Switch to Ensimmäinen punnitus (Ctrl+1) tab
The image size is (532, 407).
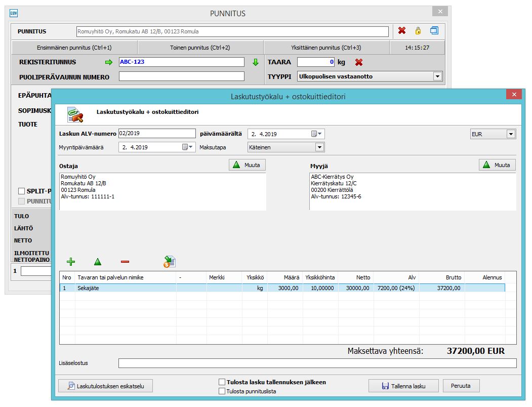point(74,48)
